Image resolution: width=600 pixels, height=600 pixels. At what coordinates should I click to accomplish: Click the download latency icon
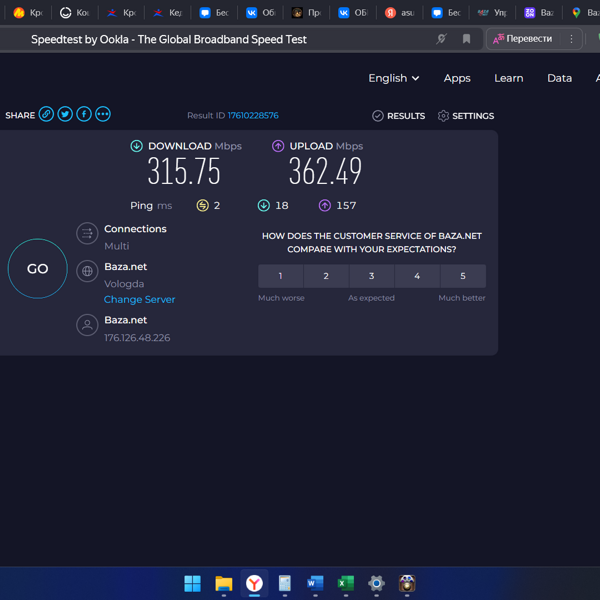264,205
